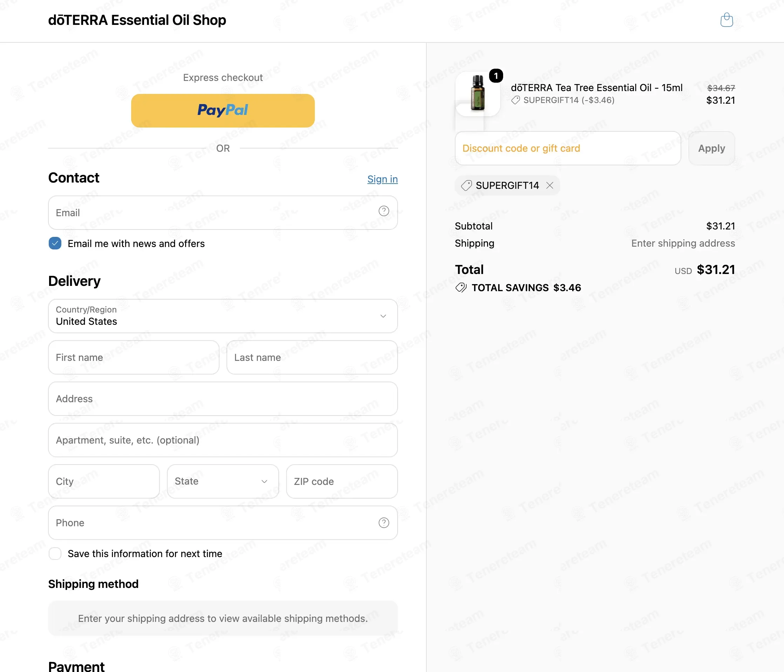
Task: Click the Country/Region chevron arrow
Action: pos(383,316)
